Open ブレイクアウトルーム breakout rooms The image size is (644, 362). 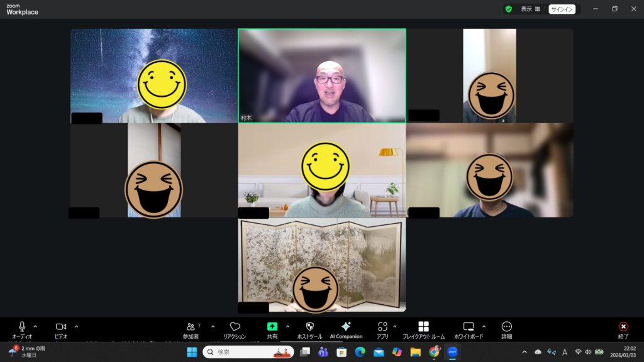tap(423, 327)
